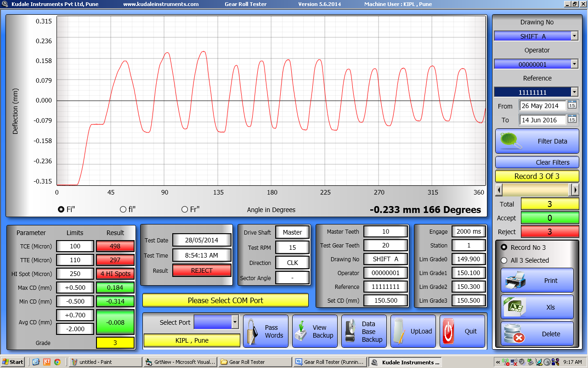Screen dimensions: 588x368
Task: Click the record navigation scrollbar track
Action: 535,190
